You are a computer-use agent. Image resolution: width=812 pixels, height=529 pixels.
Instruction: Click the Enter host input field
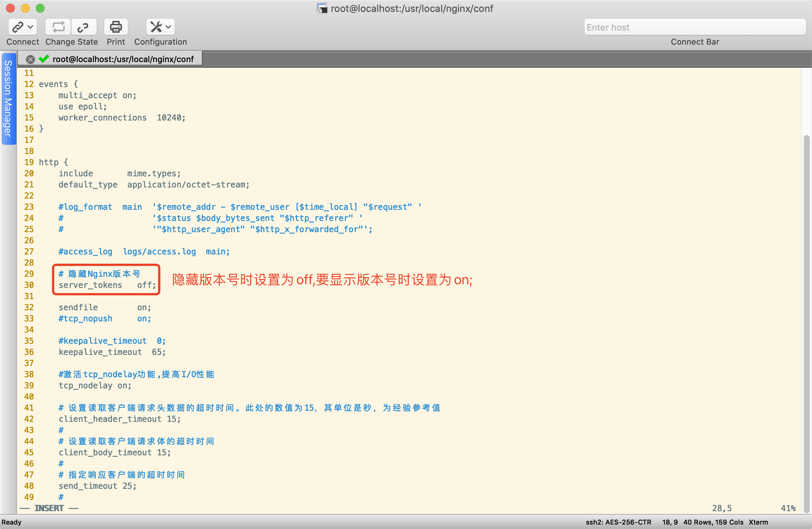tap(695, 27)
